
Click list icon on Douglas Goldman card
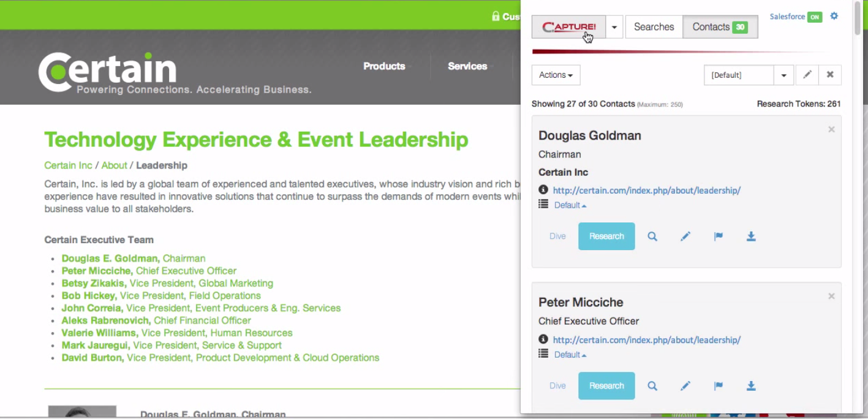pos(543,204)
